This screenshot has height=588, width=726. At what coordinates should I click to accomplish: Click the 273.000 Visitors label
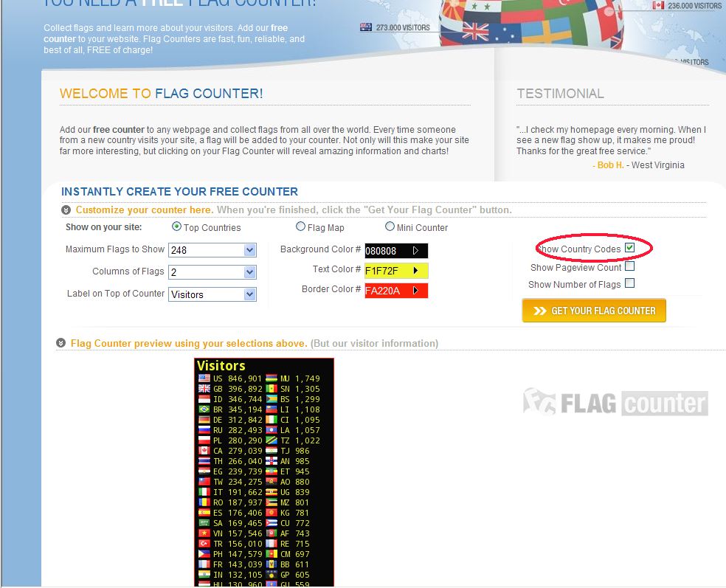(403, 28)
